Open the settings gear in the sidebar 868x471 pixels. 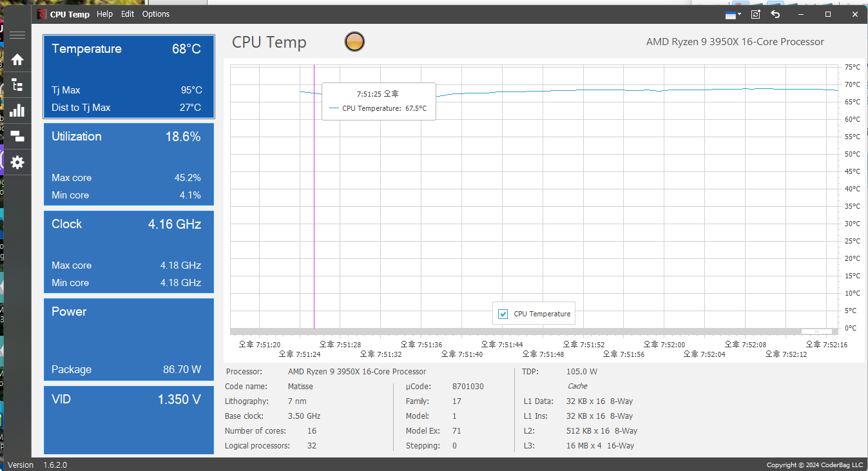pyautogui.click(x=17, y=162)
